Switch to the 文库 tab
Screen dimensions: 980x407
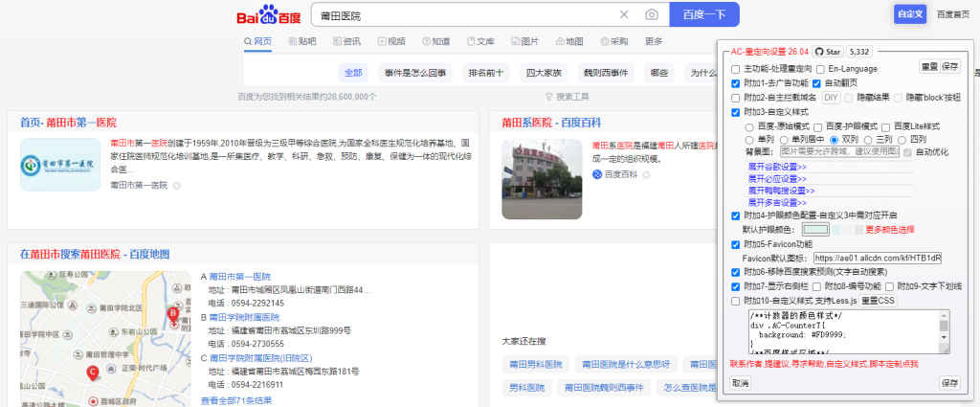[x=480, y=41]
